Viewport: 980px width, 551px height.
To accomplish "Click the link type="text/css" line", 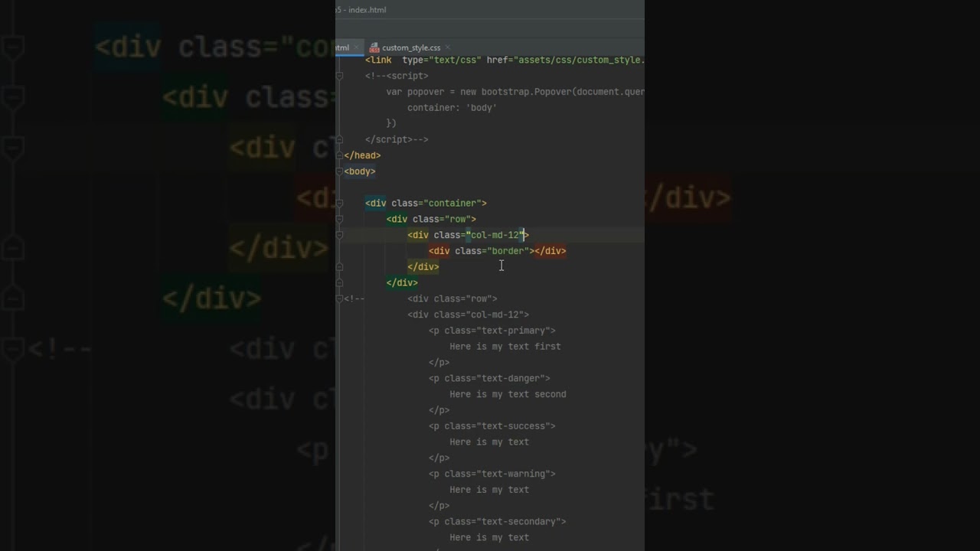I will tap(505, 60).
